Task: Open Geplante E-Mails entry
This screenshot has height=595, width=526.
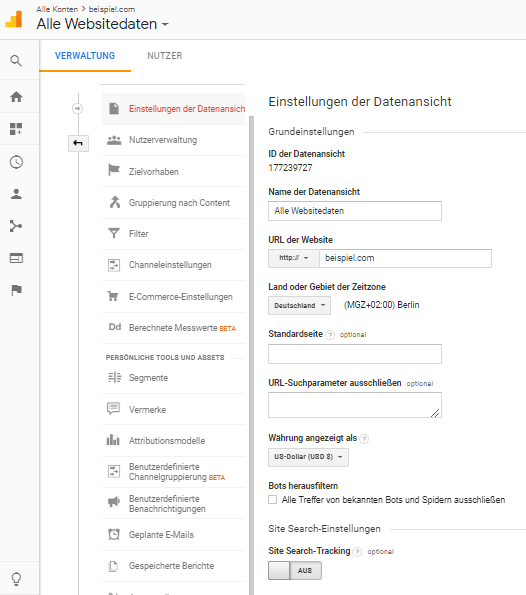Action: pos(173,535)
